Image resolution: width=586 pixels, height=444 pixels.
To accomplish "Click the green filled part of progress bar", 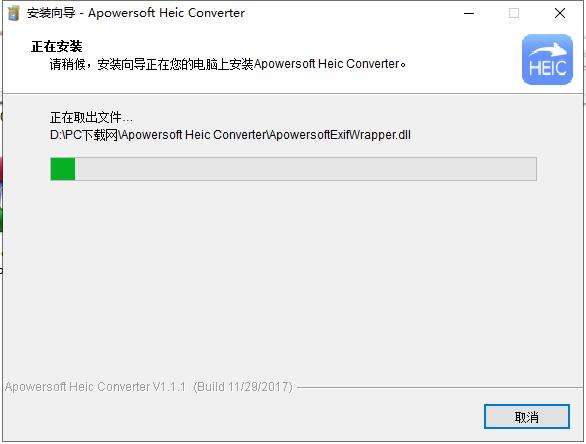I will [63, 169].
